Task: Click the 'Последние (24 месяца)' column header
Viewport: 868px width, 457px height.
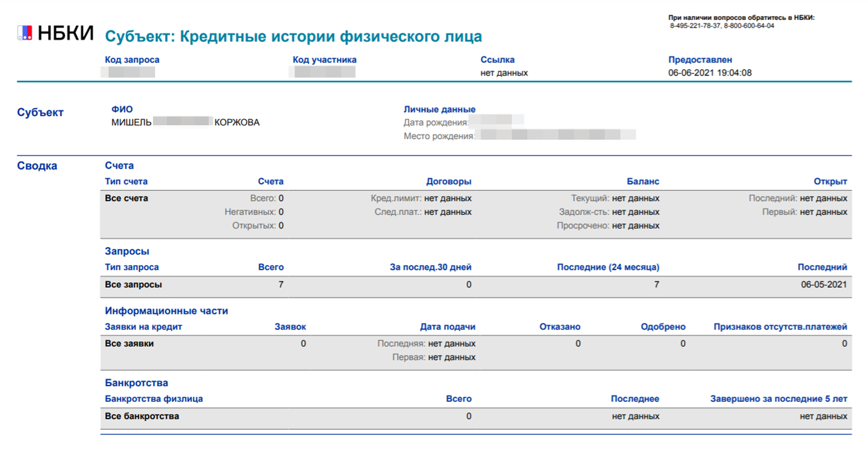Action: pos(608,267)
